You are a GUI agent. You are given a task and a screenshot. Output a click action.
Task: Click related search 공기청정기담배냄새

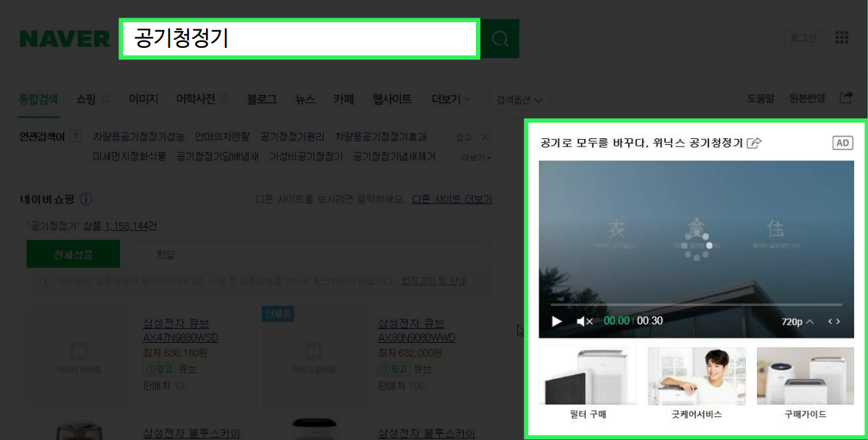point(218,157)
